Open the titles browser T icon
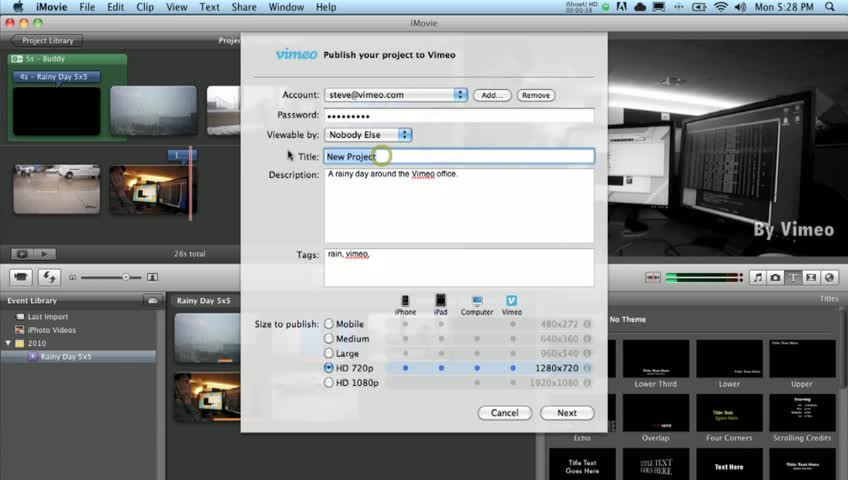 point(793,277)
